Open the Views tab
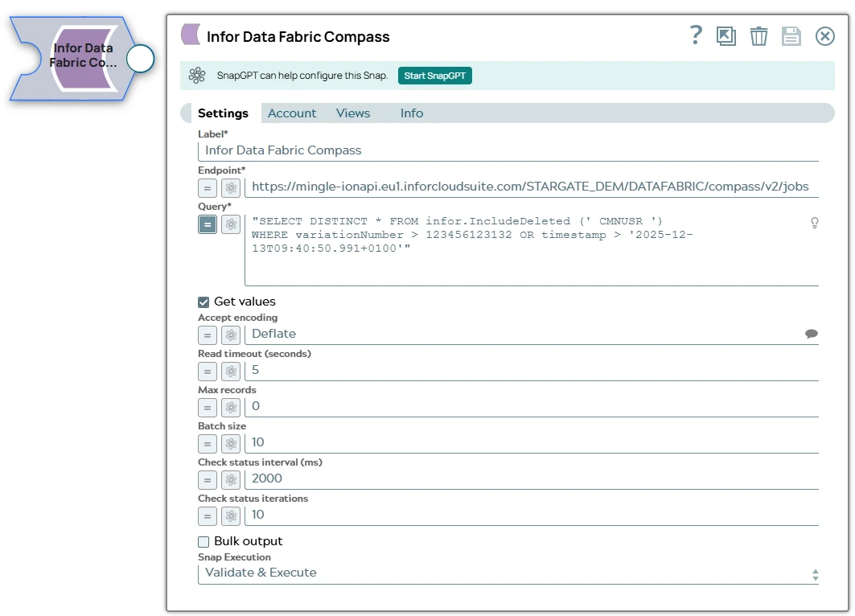The width and height of the screenshot is (855, 616). coord(353,113)
